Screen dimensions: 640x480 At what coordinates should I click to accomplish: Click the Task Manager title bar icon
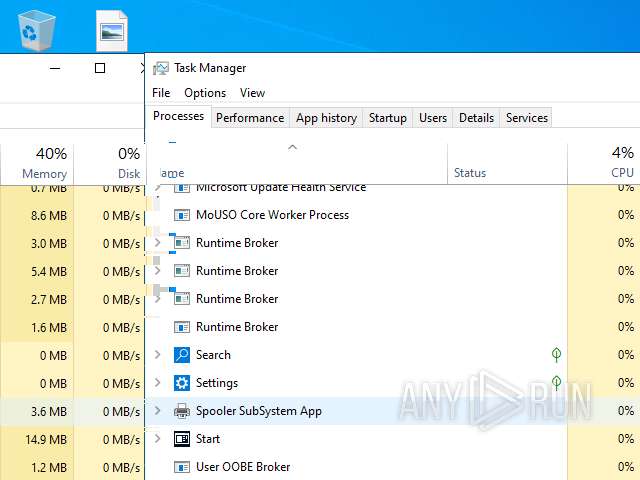point(161,68)
